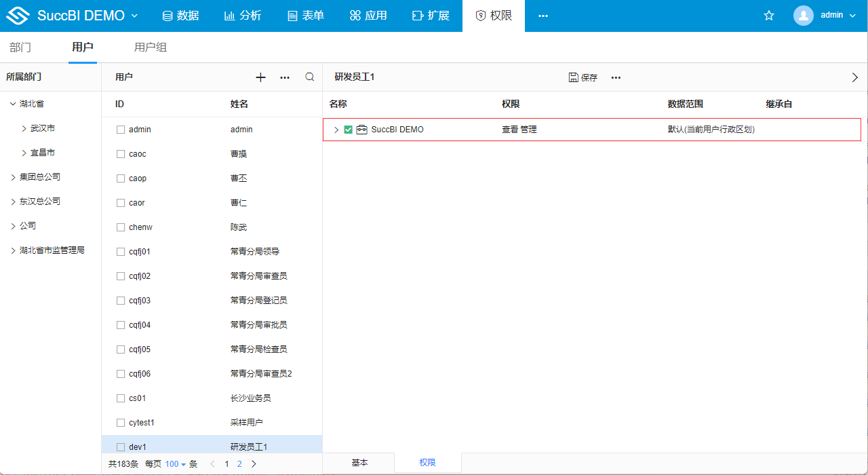
Task: Open the user search magnifier icon
Action: [310, 77]
